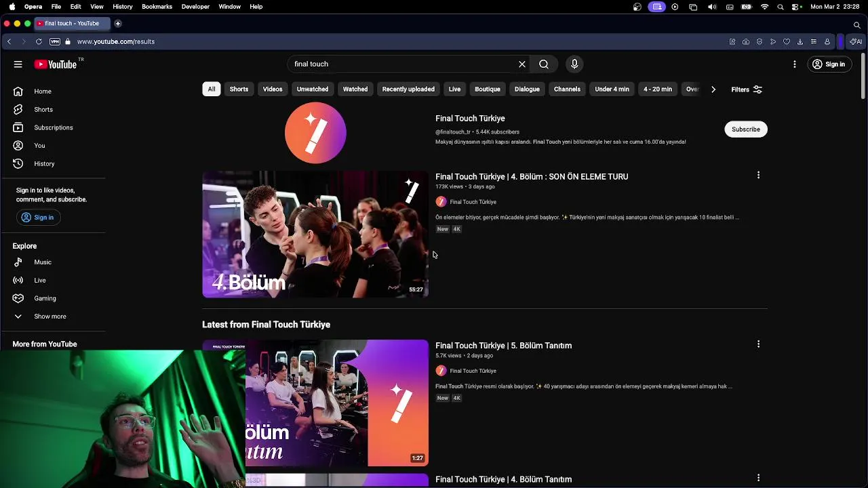The image size is (868, 488).
Task: Open Opera tab search magnifier
Action: [857, 24]
